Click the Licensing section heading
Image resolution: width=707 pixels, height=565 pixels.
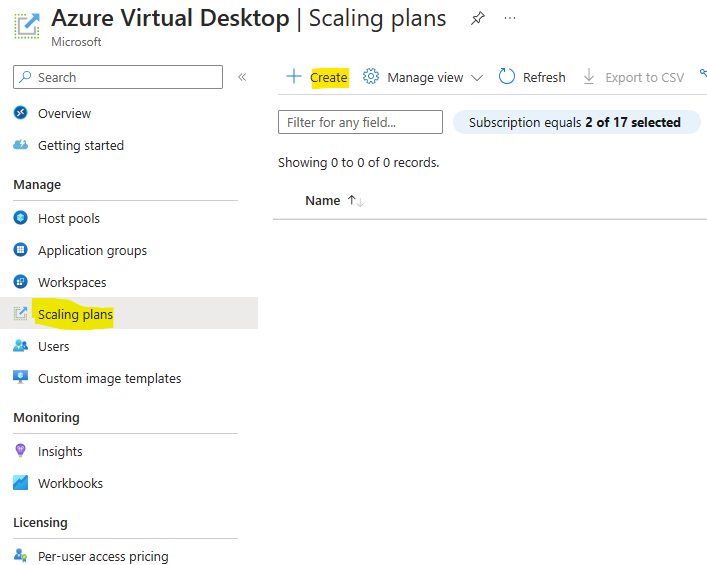coord(40,523)
